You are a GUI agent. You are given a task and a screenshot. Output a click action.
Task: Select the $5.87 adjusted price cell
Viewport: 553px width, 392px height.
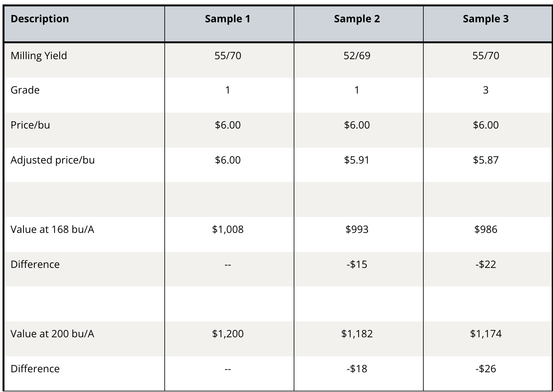[x=485, y=160]
